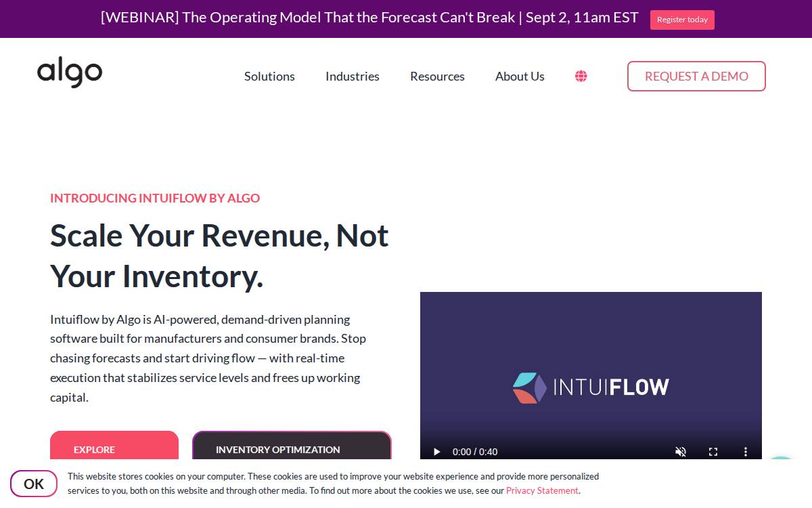This screenshot has width=812, height=508.
Task: Click the Inventory Optimization button
Action: [292, 446]
